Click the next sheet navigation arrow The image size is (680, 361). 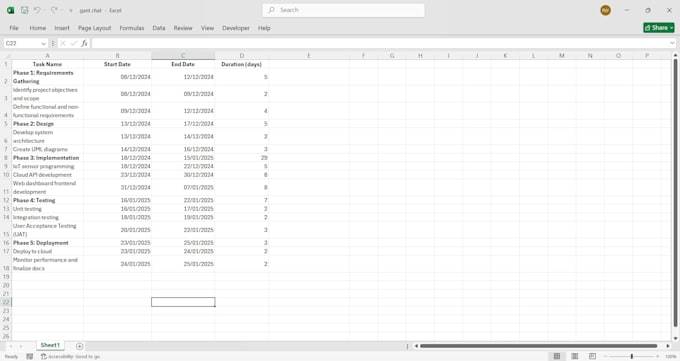[21, 346]
